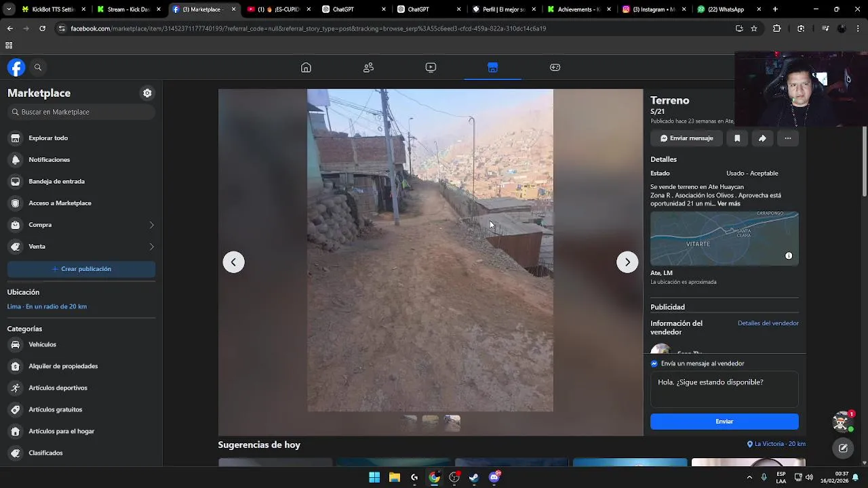The width and height of the screenshot is (868, 488).
Task: Open more options ellipsis for listing
Action: (x=787, y=138)
